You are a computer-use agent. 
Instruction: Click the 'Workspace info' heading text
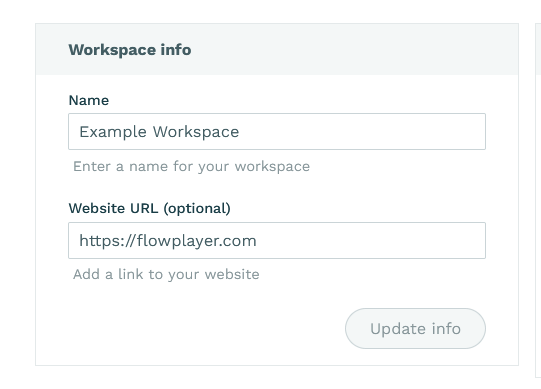(130, 50)
